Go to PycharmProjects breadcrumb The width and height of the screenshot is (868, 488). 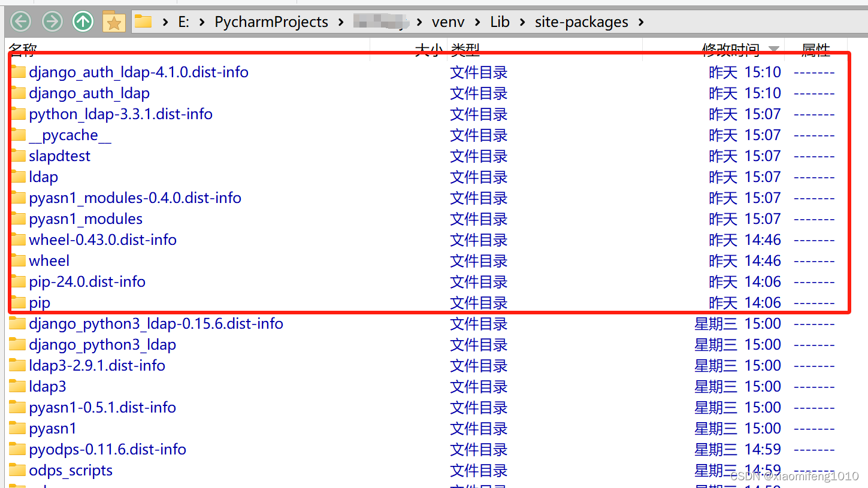[x=271, y=22]
